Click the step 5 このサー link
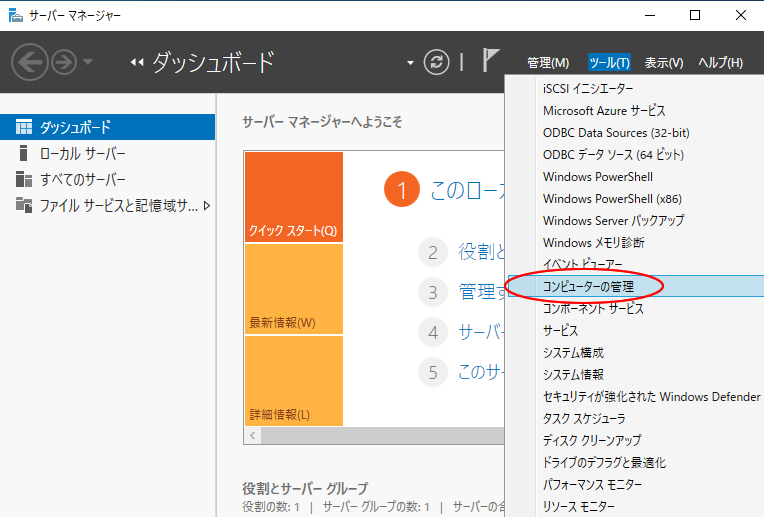This screenshot has width=764, height=517. click(481, 372)
